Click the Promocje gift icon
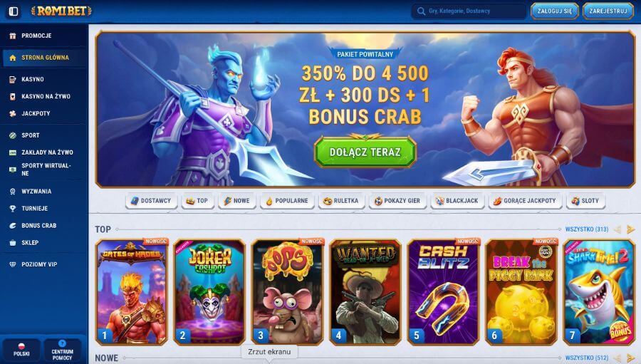Image resolution: width=641 pixels, height=364 pixels. pyautogui.click(x=13, y=36)
